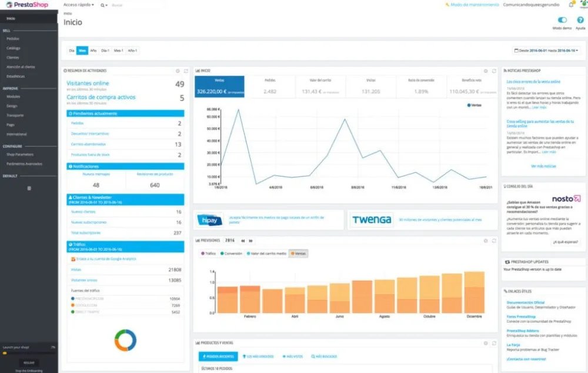Refresh the Previsiones panel
Viewport: 588px width, 373px height.
(x=494, y=241)
